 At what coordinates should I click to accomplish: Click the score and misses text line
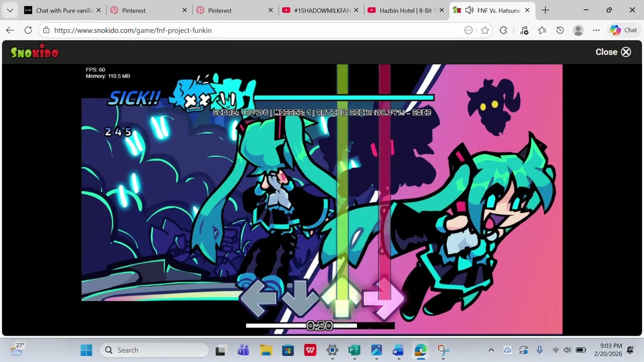pos(322,113)
